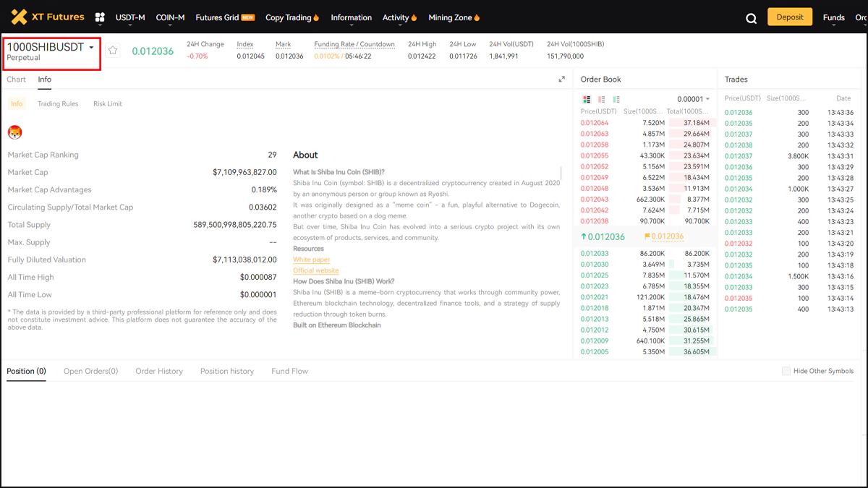Select the orange Info sub-tab
The image size is (868, 488).
point(17,104)
